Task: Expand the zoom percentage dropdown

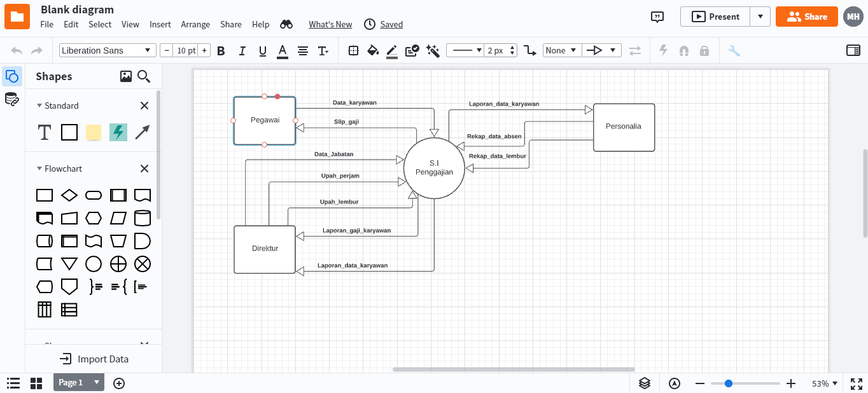Action: (823, 383)
